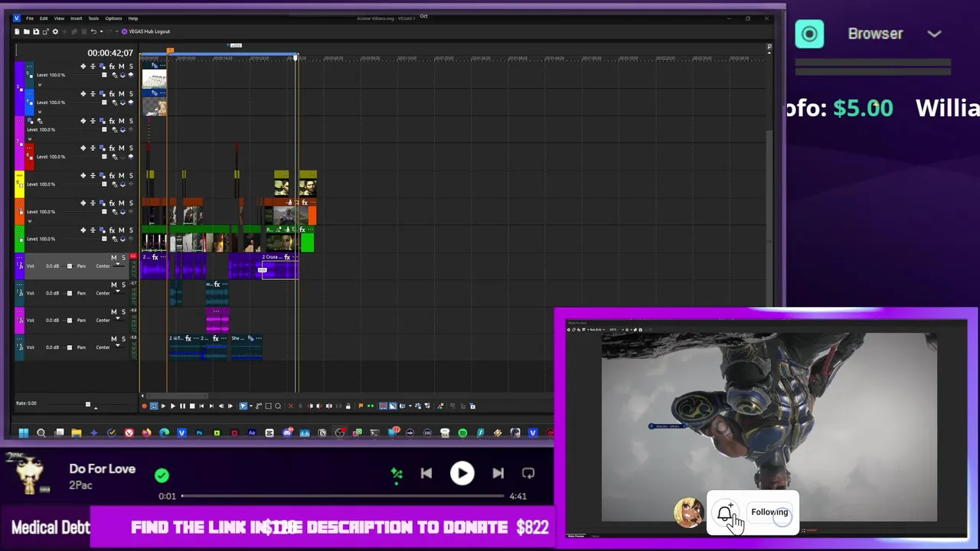Pause playback in the VEGAS transport bar

[x=182, y=406]
